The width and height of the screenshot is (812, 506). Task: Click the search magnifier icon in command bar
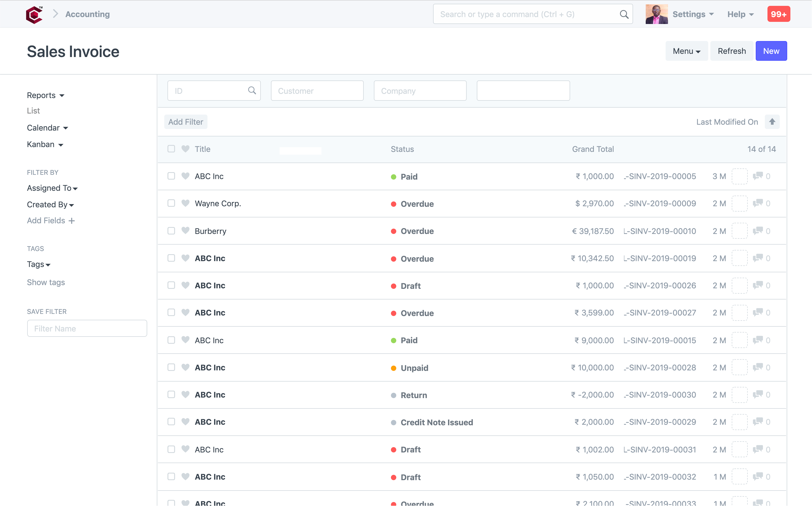click(624, 14)
